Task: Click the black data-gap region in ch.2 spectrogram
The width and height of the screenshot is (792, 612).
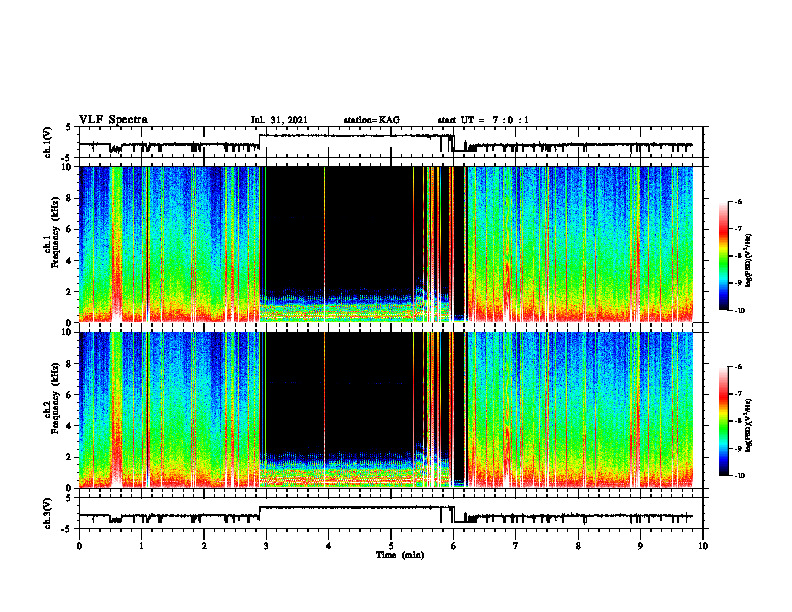Action: pyautogui.click(x=369, y=391)
